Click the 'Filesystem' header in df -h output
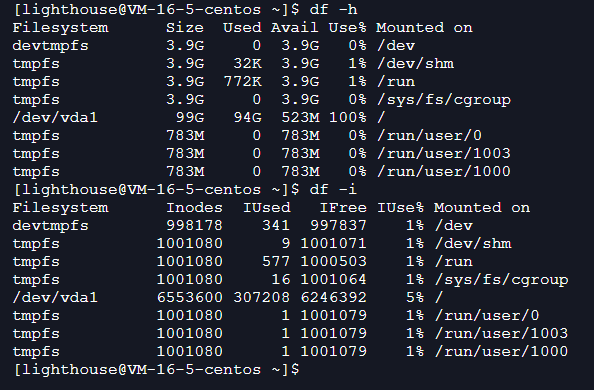594x390 pixels. click(61, 28)
